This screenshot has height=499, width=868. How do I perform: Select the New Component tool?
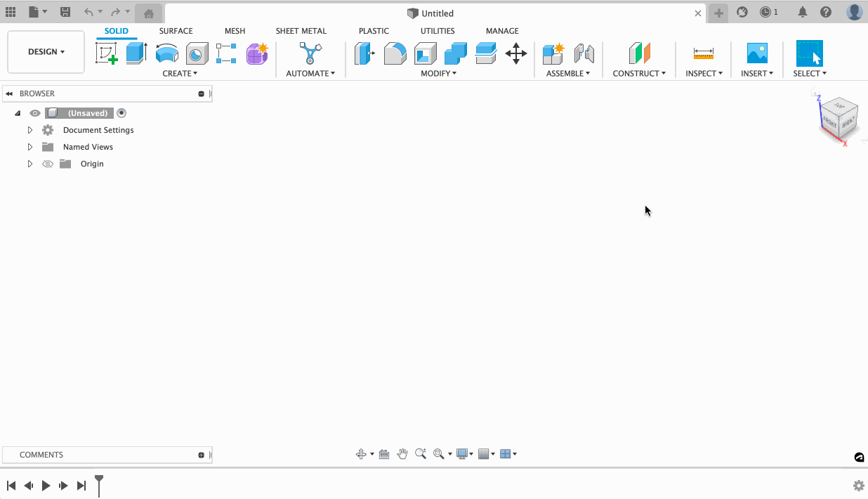(x=553, y=53)
